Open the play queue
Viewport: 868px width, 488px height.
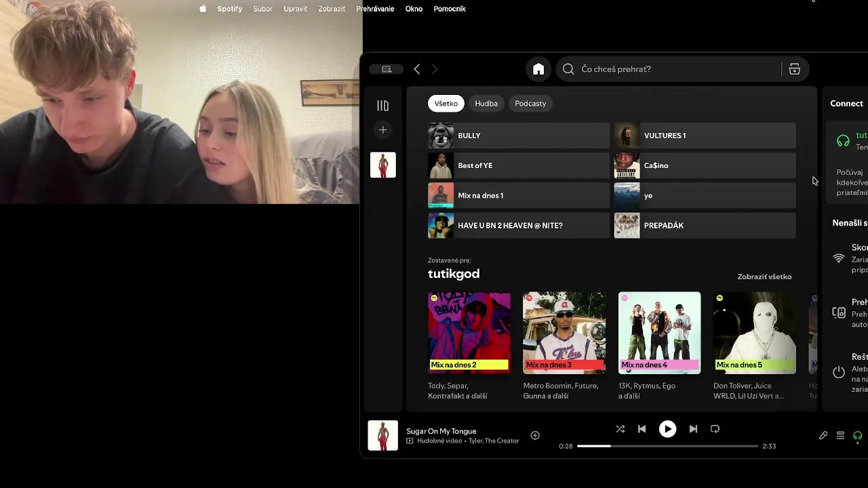coord(840,436)
